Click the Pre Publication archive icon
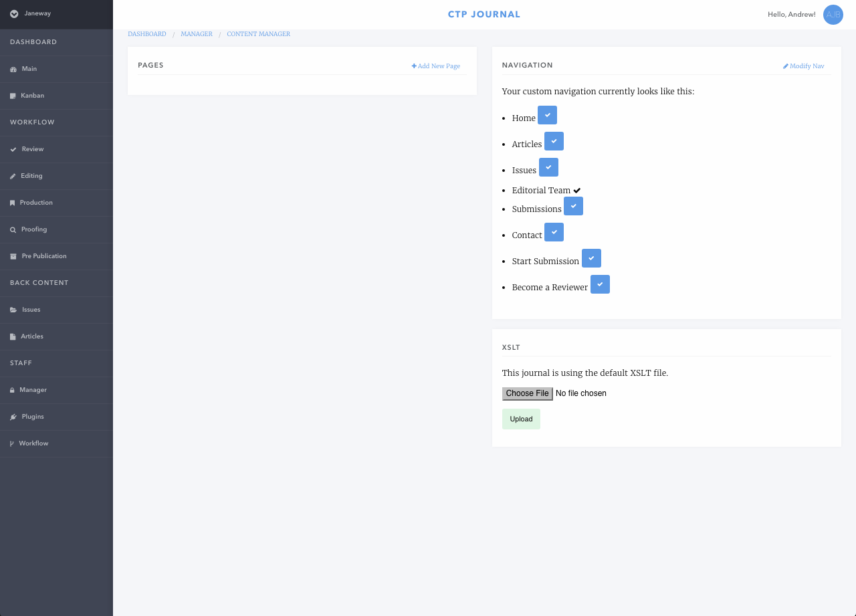The width and height of the screenshot is (856, 616). [x=12, y=256]
